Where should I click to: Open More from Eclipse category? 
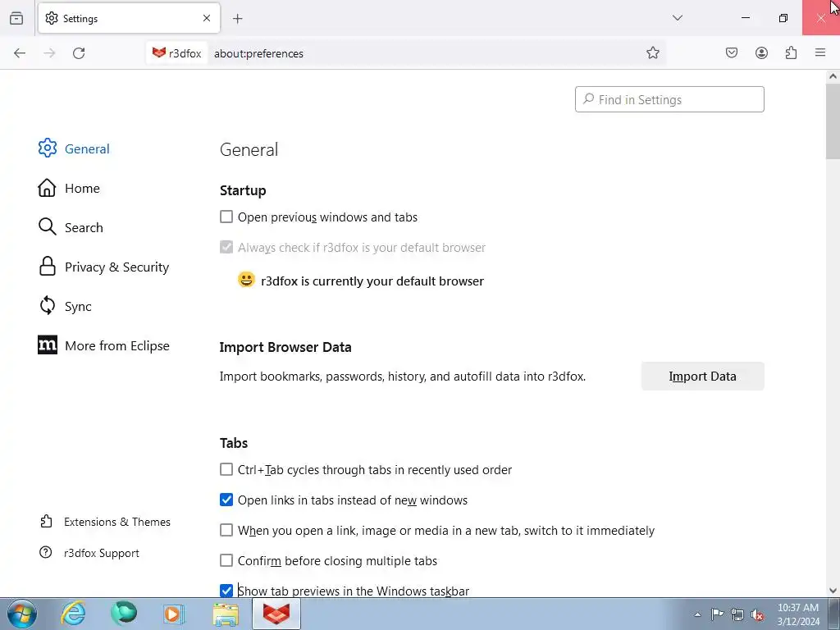coord(103,345)
